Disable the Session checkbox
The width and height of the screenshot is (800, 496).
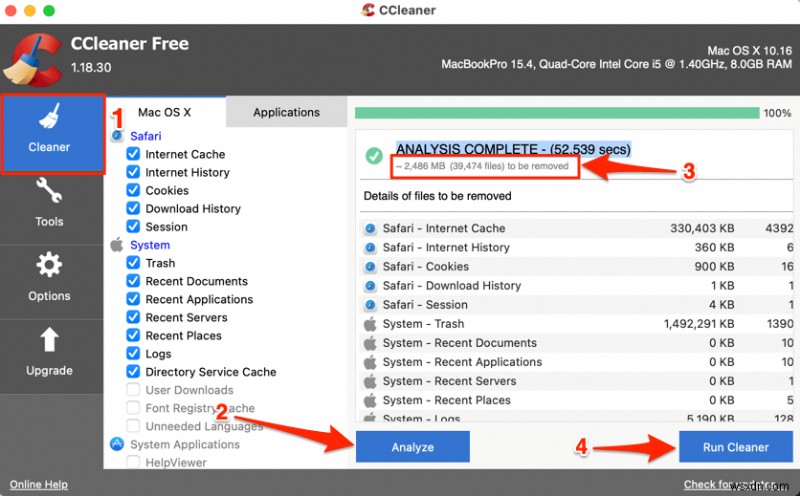[x=133, y=226]
